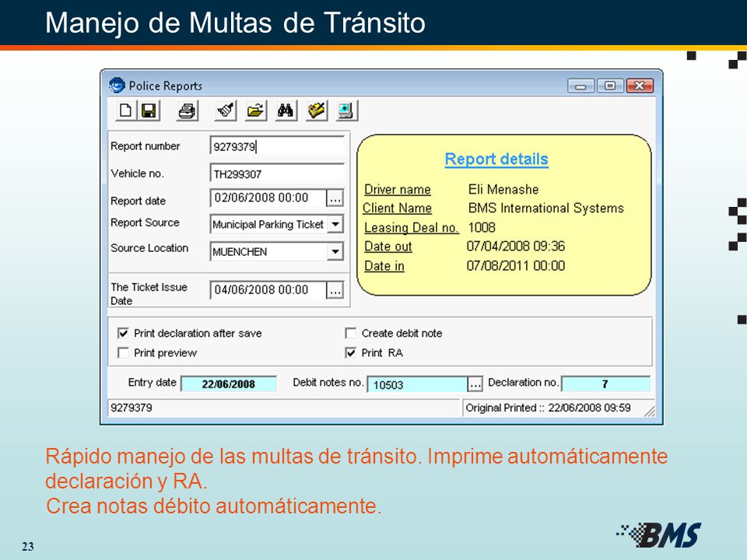Image resolution: width=747 pixels, height=560 pixels.
Task: Check the Create debit note box
Action: (x=351, y=333)
